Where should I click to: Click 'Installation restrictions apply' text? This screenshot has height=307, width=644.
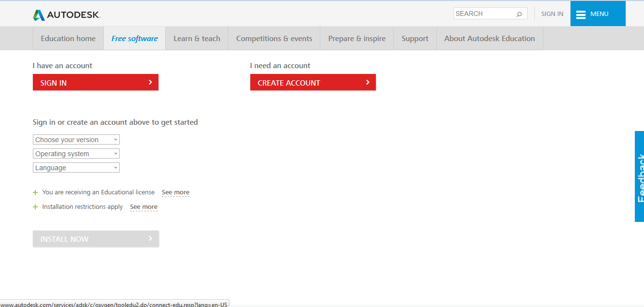point(83,207)
